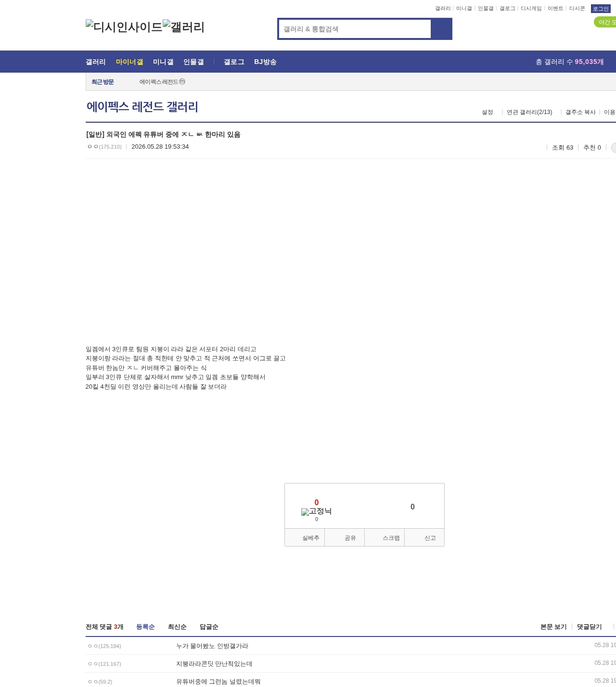
Task: Click body line starting 일겜에서 3인큐로
Action: pyautogui.click(x=171, y=349)
